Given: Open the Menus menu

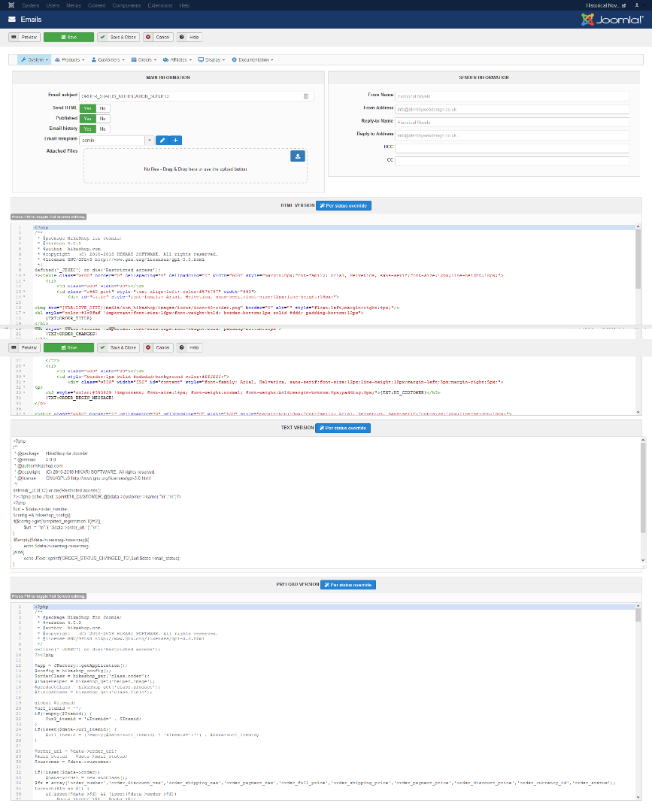Looking at the screenshot, I should 74,5.
